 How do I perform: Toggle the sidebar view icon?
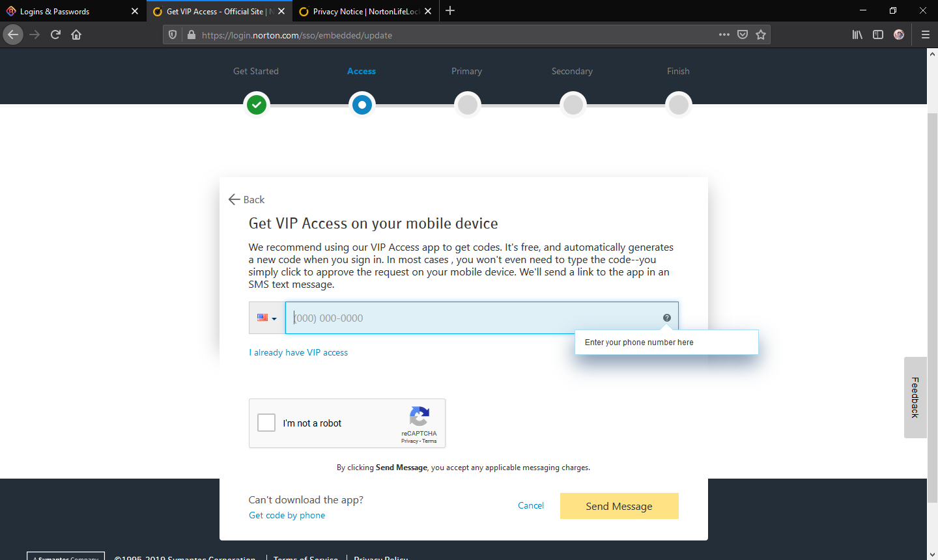pyautogui.click(x=878, y=35)
